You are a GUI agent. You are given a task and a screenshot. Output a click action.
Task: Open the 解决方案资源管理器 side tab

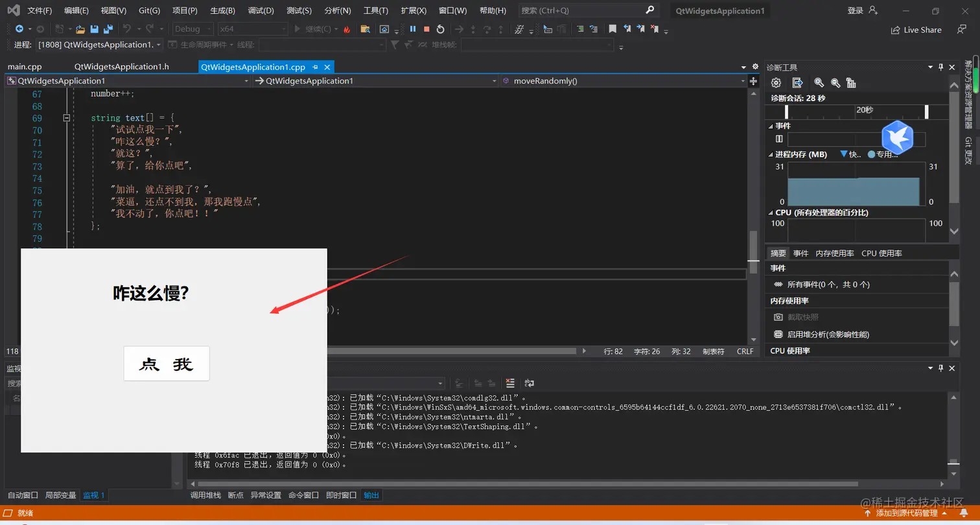point(968,95)
